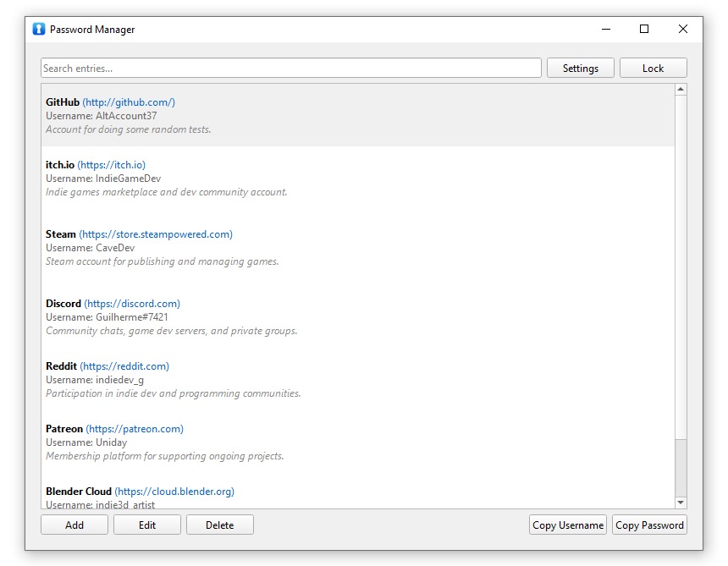This screenshot has height=566, width=728.
Task: Open the discord.com link
Action: point(132,304)
